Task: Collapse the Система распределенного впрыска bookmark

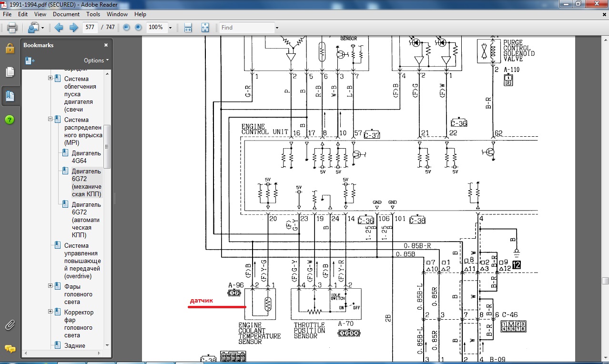Action: coord(50,119)
